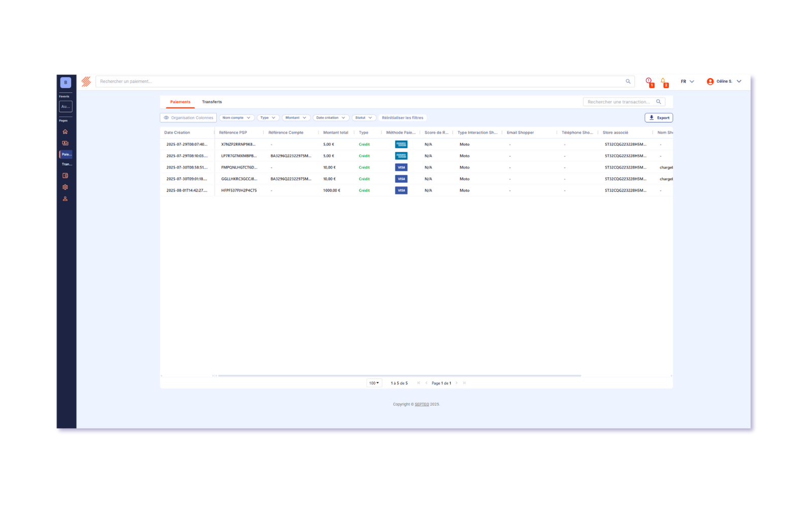The width and height of the screenshot is (812, 508).
Task: Open the user profile icon in sidebar
Action: pos(65,199)
